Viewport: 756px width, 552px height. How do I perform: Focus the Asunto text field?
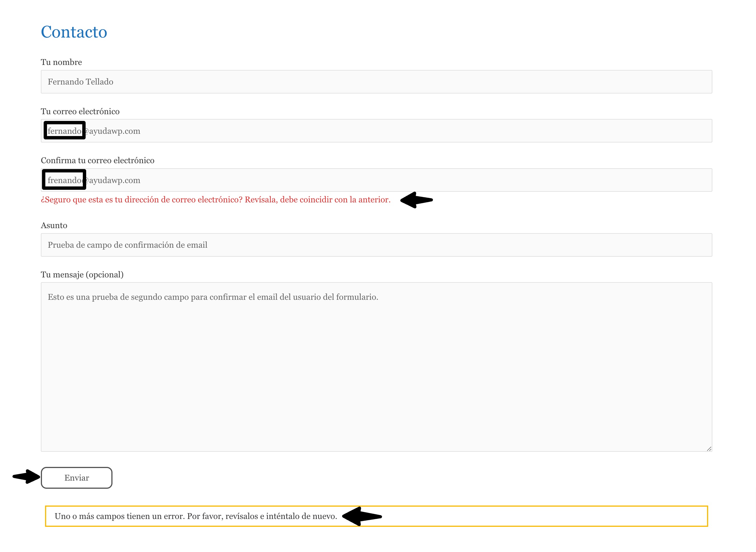pos(376,245)
